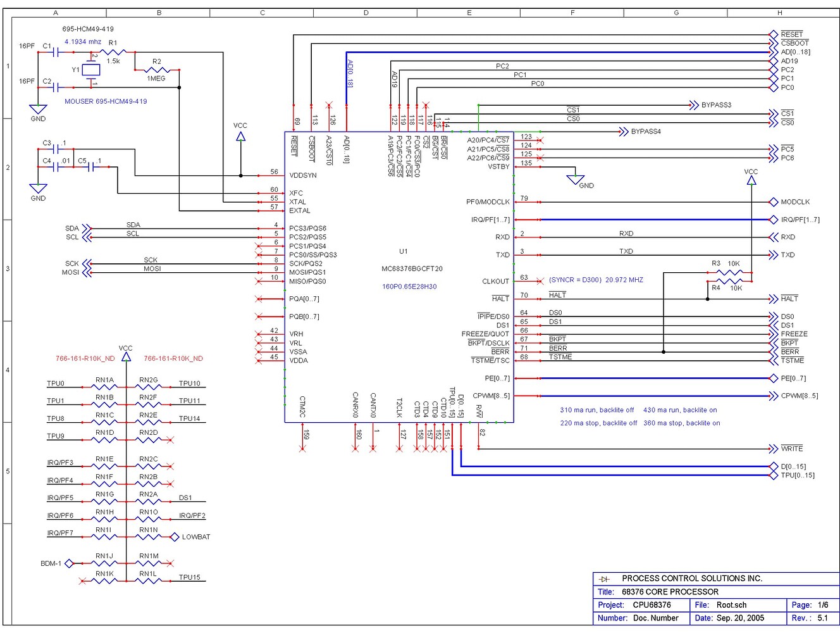Image resolution: width=840 pixels, height=633 pixels.
Task: Click the VCC power symbol above VDDSYN
Action: [240, 135]
